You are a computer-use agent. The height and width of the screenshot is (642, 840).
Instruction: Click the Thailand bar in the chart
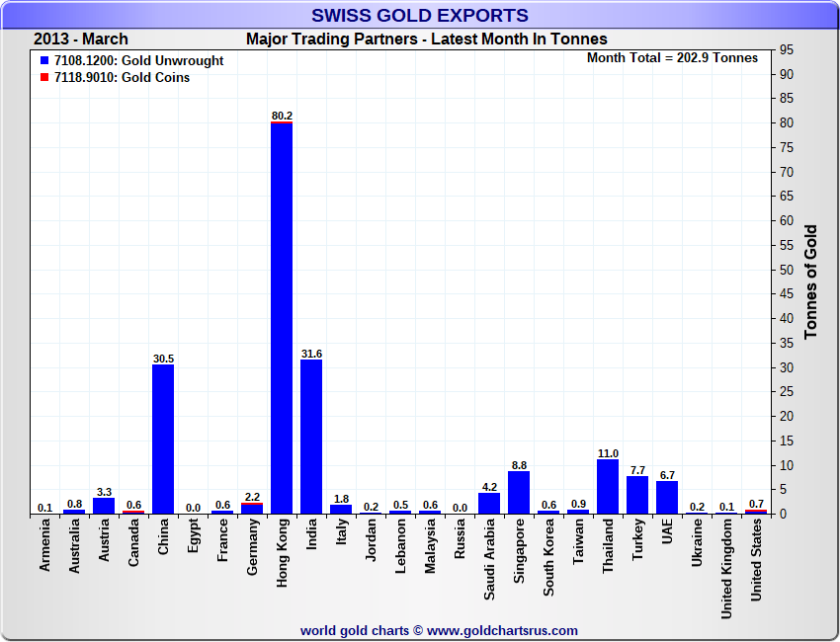coord(608,487)
